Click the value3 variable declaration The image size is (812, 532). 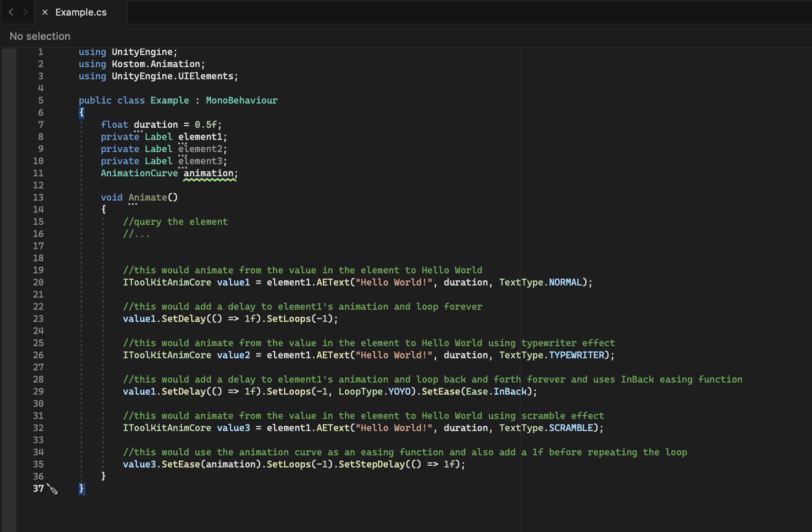(x=233, y=428)
